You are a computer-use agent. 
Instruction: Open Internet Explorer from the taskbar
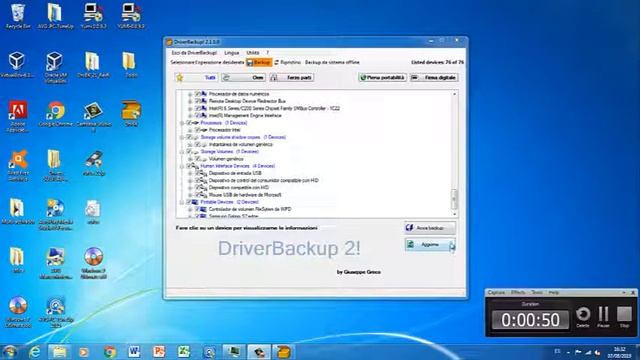(x=35, y=351)
